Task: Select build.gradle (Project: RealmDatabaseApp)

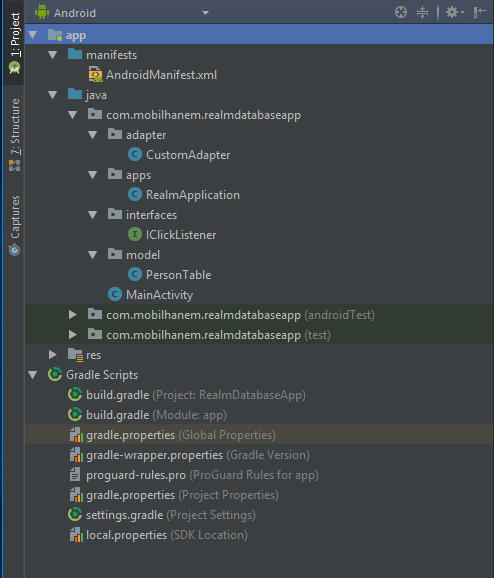Action: (x=196, y=395)
